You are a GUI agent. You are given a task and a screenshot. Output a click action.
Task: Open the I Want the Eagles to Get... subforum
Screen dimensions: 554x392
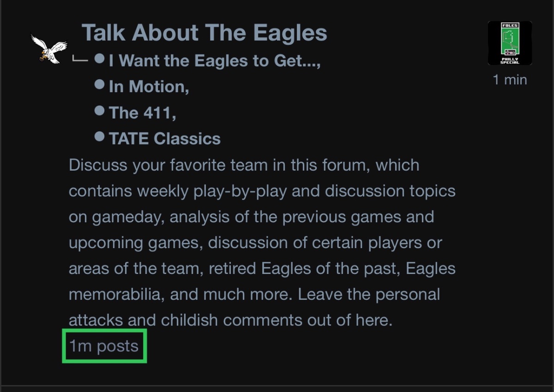coord(214,60)
